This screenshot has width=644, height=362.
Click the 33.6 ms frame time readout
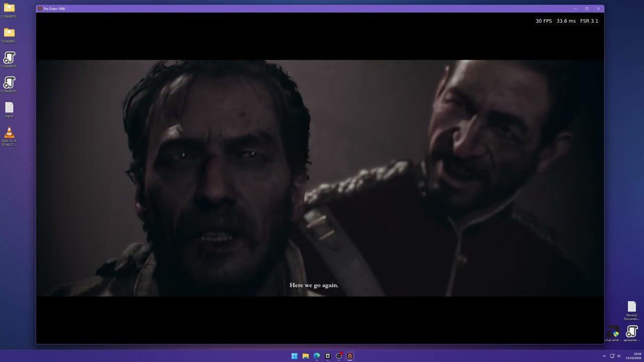tap(566, 21)
